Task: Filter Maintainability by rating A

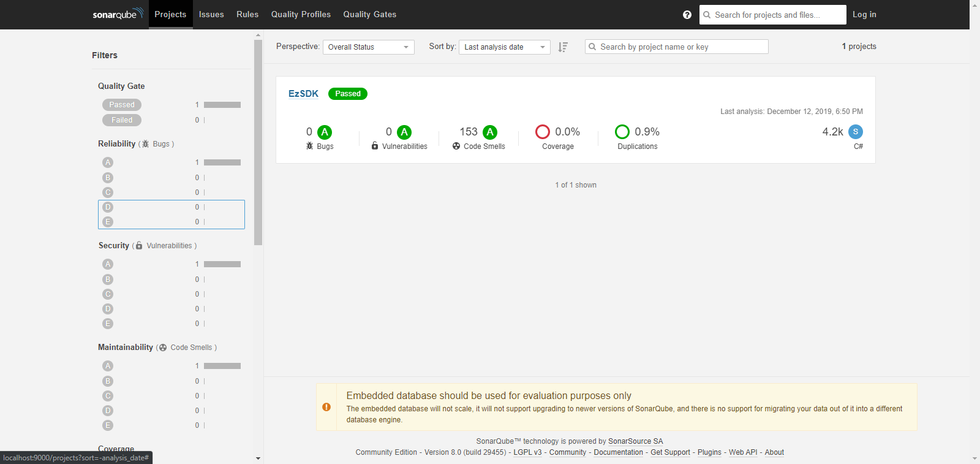Action: click(x=171, y=366)
